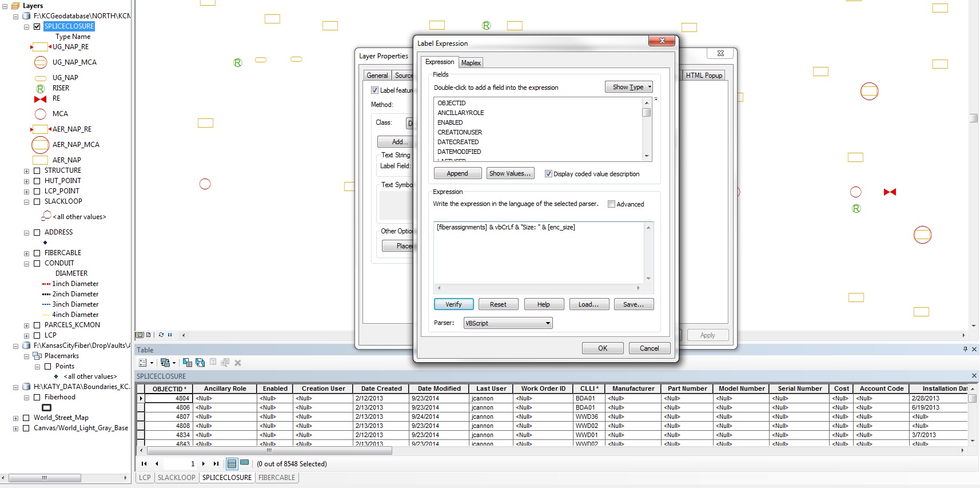
Task: Click the map Refresh icon
Action: [x=161, y=335]
